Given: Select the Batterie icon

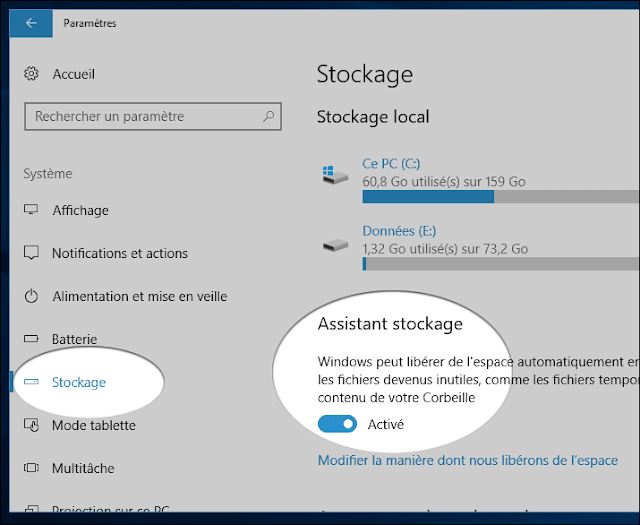Looking at the screenshot, I should point(31,338).
